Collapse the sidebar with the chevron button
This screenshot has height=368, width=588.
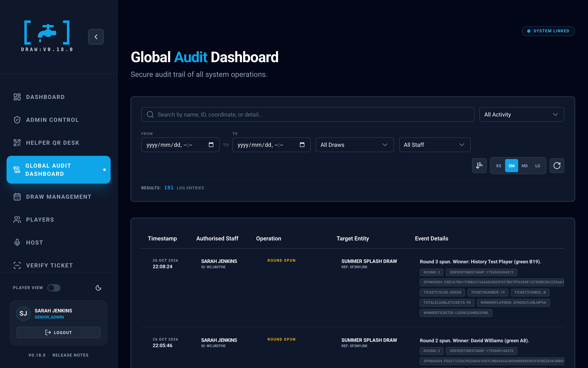pos(96,37)
